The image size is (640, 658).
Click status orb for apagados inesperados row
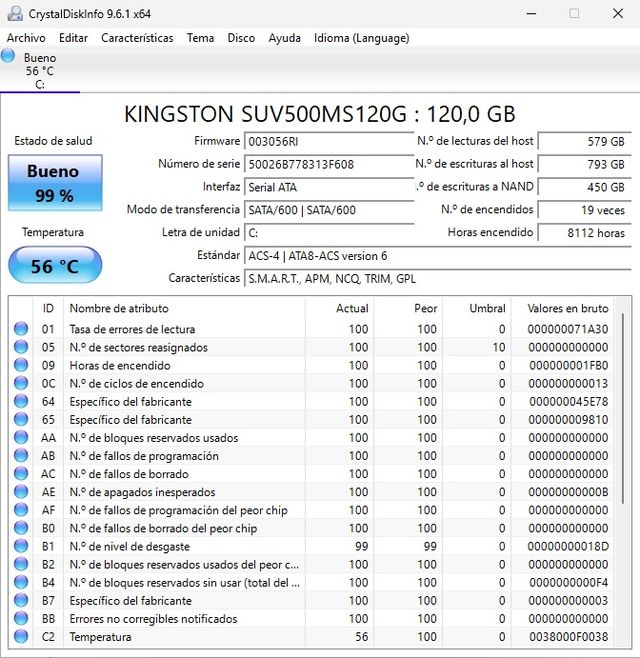pos(21,491)
